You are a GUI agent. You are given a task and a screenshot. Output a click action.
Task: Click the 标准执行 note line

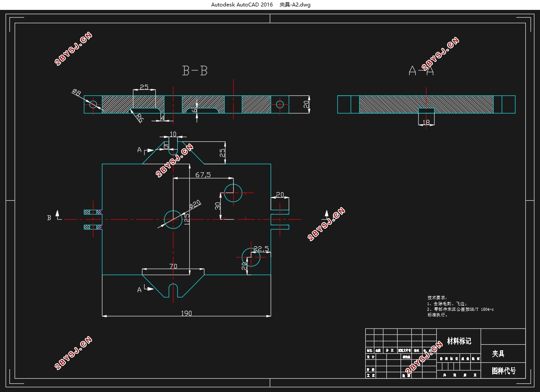click(x=437, y=315)
